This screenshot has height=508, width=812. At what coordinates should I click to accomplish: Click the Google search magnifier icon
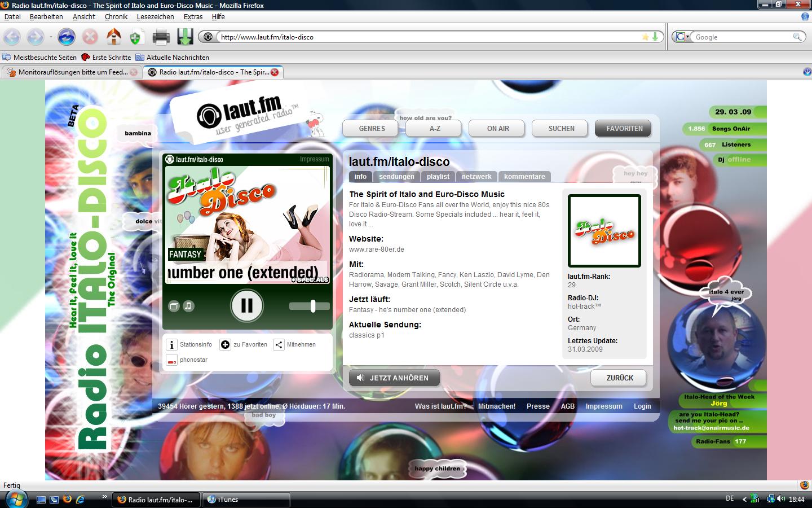797,37
